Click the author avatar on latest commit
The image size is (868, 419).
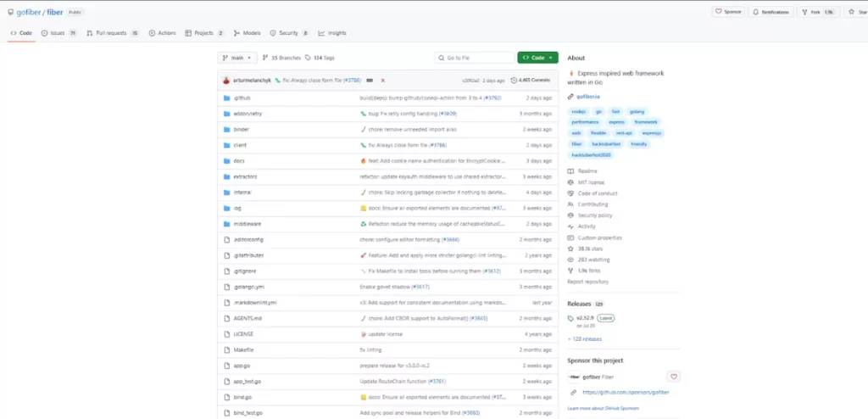point(226,80)
